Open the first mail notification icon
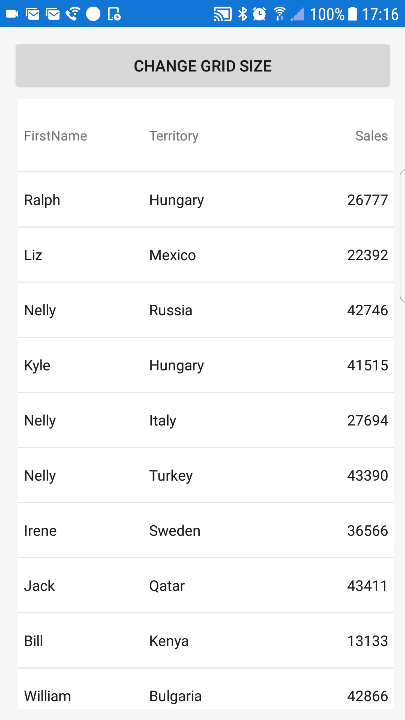 [33, 14]
